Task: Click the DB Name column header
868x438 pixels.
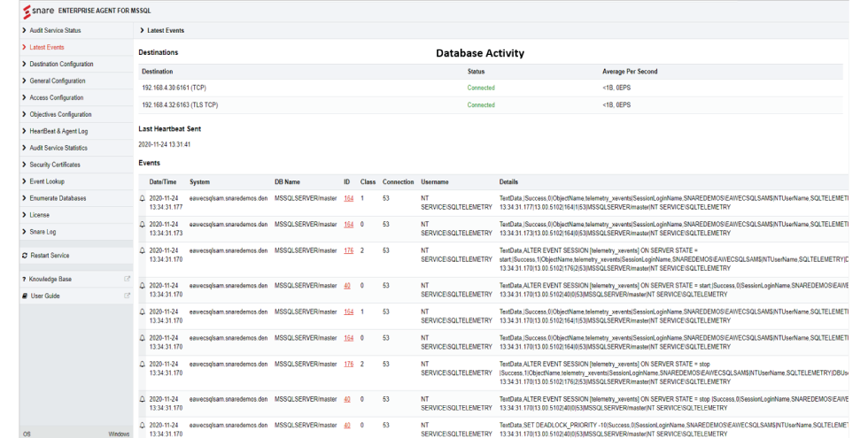Action: (x=287, y=182)
